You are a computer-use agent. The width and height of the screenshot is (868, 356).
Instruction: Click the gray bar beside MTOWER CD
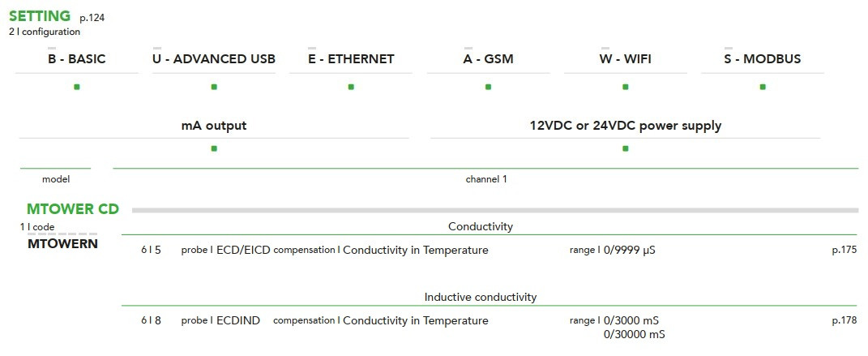pyautogui.click(x=494, y=210)
